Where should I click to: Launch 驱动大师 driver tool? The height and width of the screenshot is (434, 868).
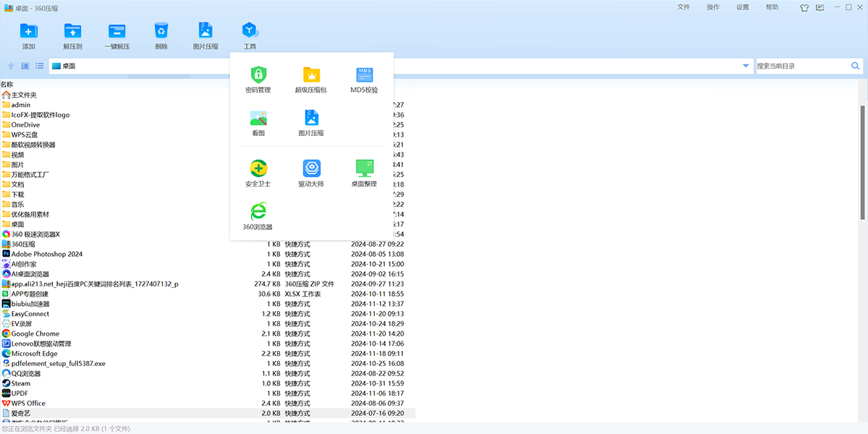click(x=311, y=174)
